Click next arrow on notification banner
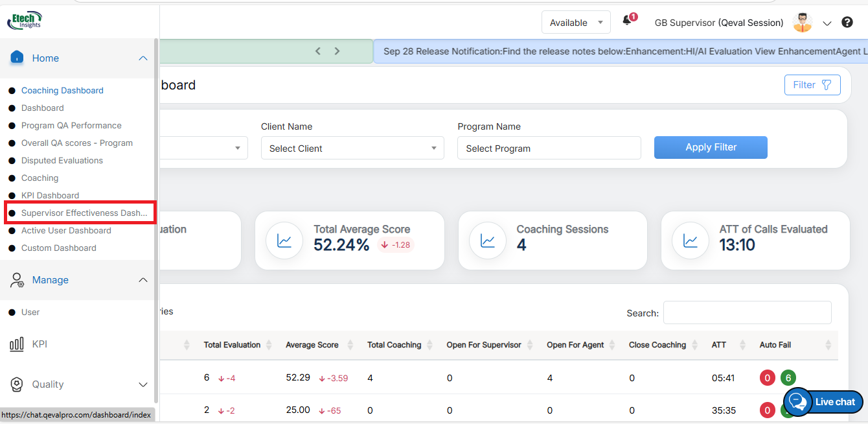868x424 pixels. click(x=337, y=51)
